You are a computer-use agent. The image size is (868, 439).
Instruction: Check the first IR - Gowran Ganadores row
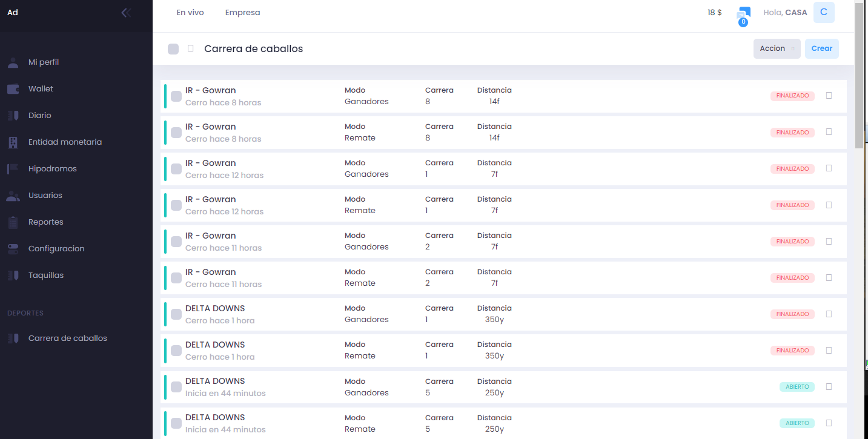click(x=176, y=96)
